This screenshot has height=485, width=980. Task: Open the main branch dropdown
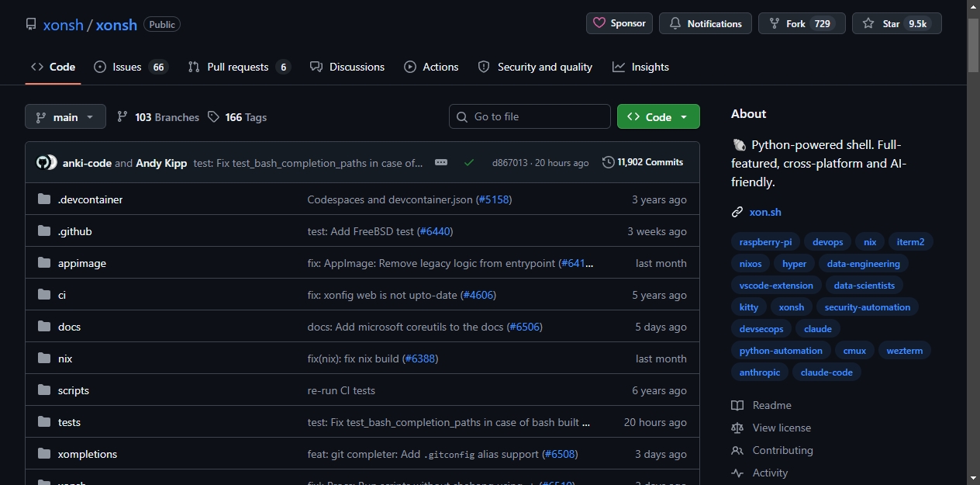pos(65,117)
